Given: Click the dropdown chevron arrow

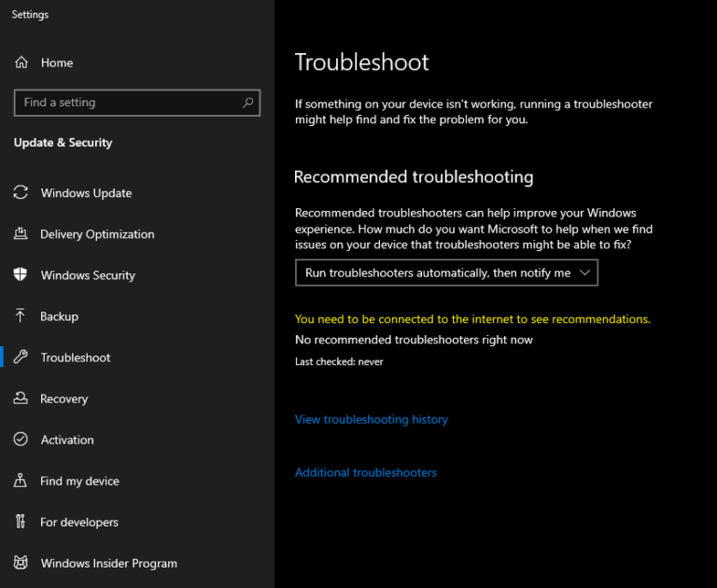Looking at the screenshot, I should tap(585, 273).
